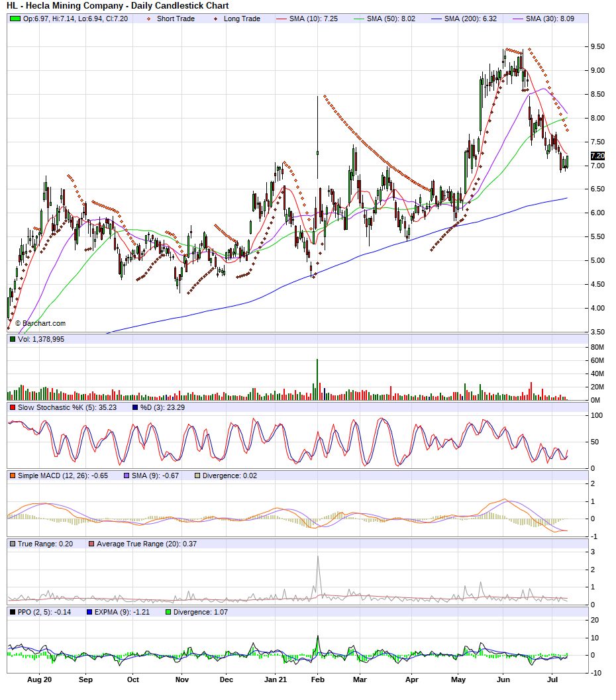Click the red SMA (10) legend line
The image size is (616, 700).
coord(282,19)
